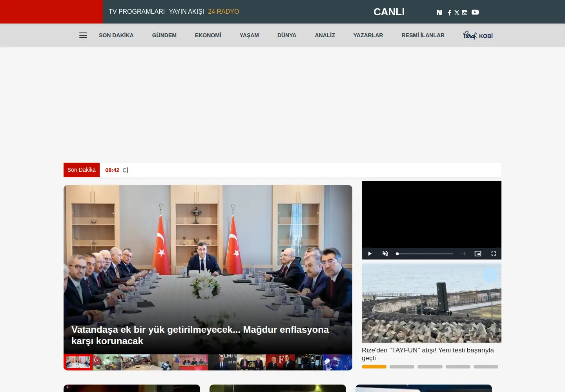The image size is (565, 392).
Task: Go to ANALİZ section
Action: [x=325, y=35]
